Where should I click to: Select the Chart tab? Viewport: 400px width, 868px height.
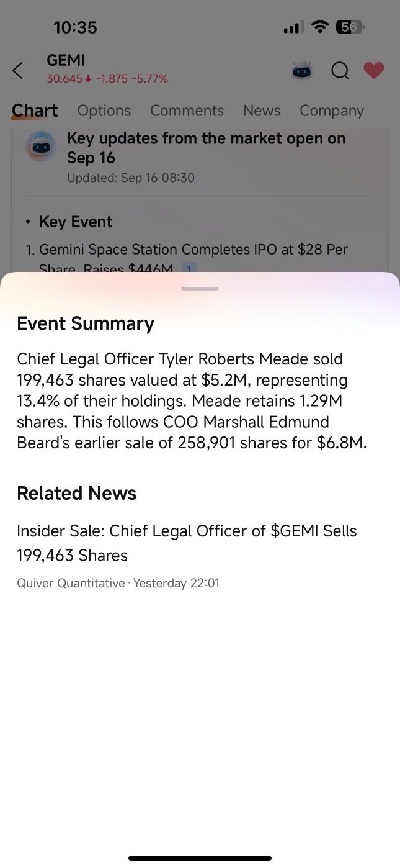(35, 111)
